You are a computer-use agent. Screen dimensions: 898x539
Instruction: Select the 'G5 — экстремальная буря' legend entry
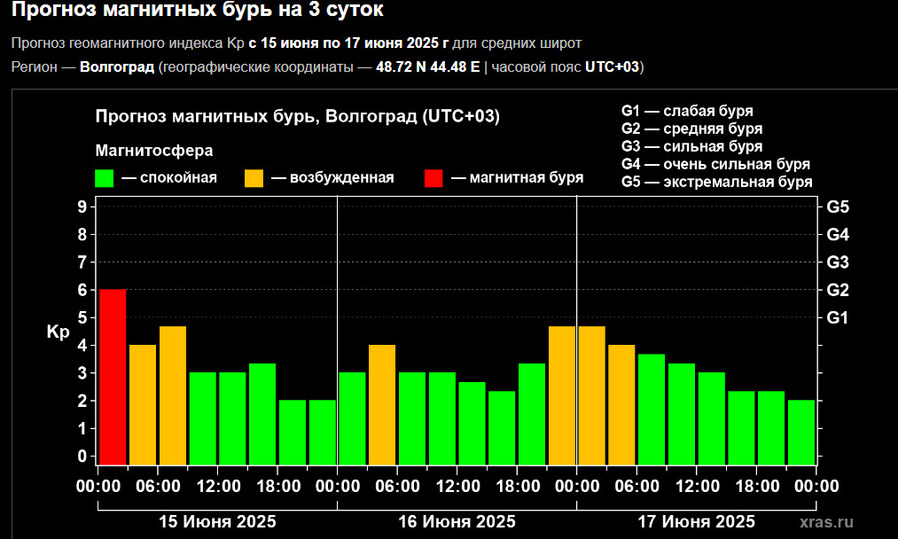[716, 182]
